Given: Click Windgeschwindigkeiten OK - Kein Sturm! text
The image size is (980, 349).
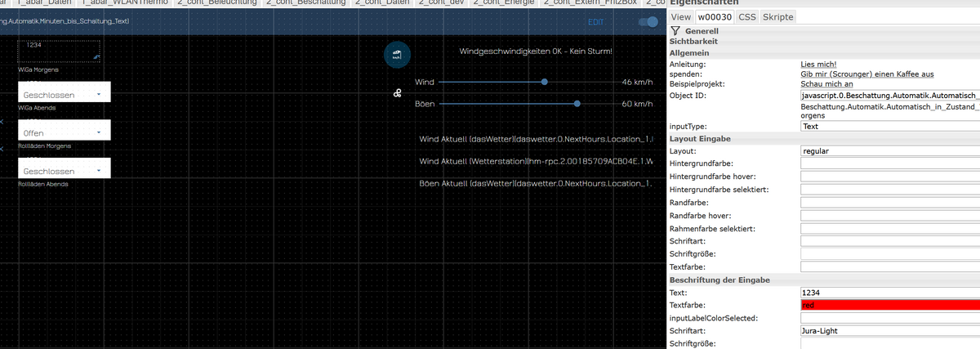Looking at the screenshot, I should [536, 51].
